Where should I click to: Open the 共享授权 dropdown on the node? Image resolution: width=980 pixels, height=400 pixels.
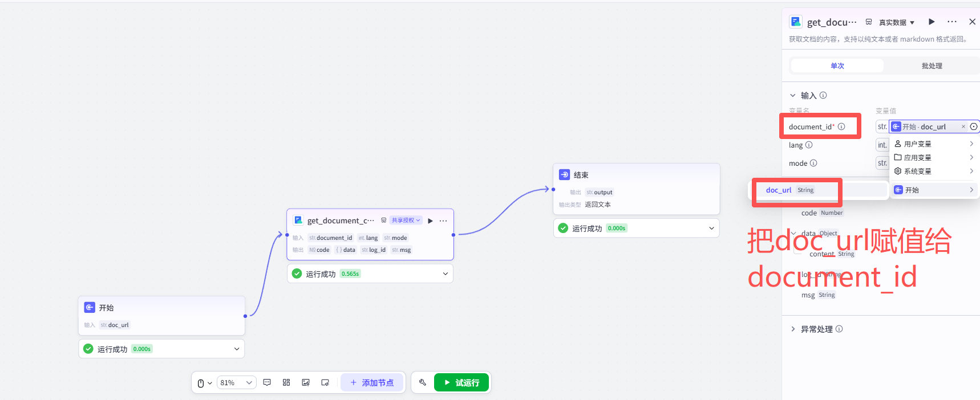pyautogui.click(x=406, y=220)
